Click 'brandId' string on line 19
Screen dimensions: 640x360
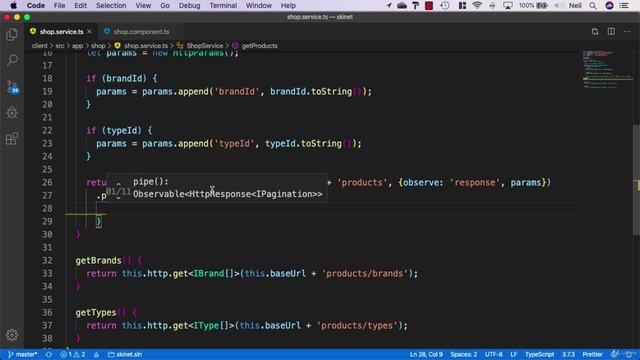coord(237,91)
